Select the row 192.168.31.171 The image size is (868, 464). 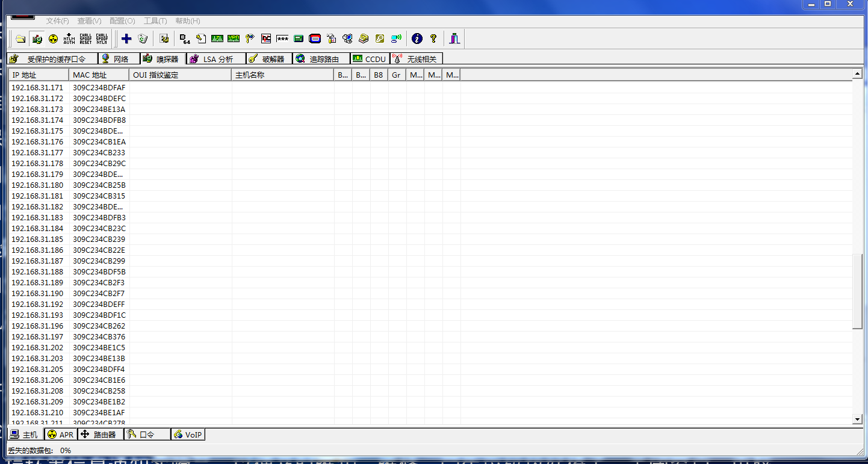(430, 88)
